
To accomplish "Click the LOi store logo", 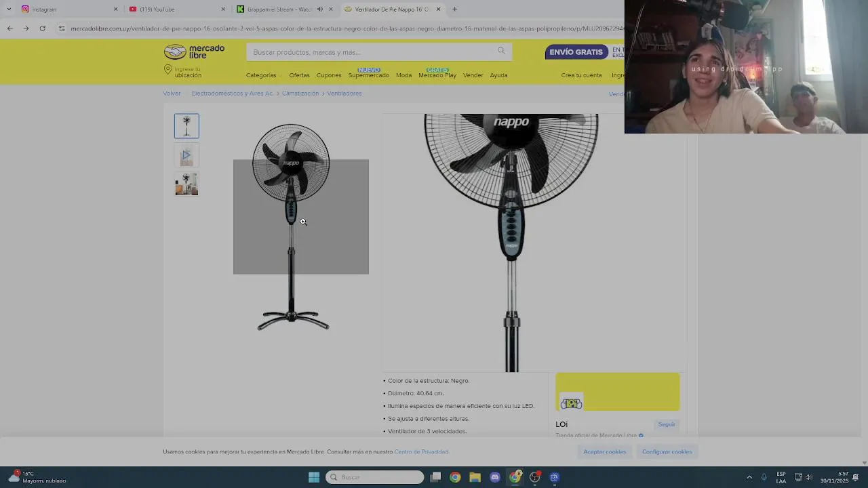I will [x=571, y=403].
